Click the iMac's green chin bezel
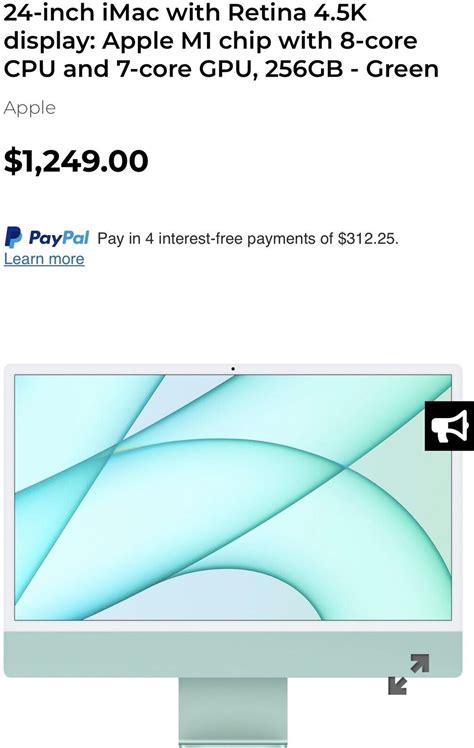 pos(233,654)
